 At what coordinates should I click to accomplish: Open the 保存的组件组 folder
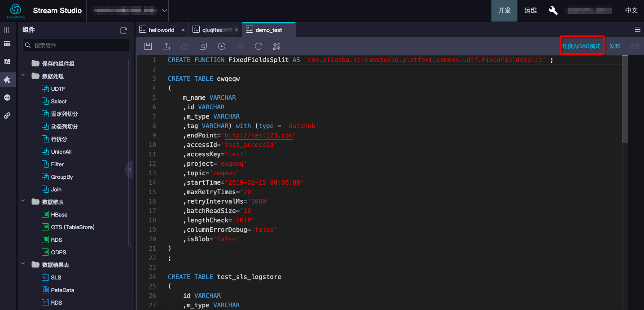[x=53, y=64]
